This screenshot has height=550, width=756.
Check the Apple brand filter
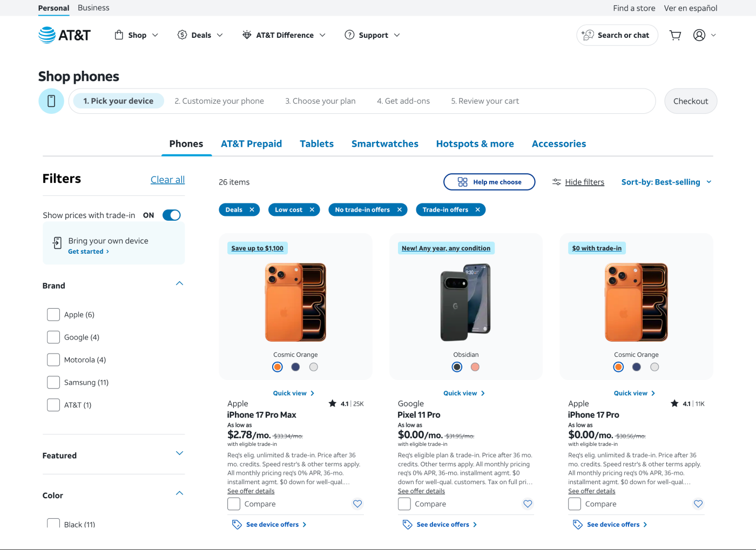point(53,315)
